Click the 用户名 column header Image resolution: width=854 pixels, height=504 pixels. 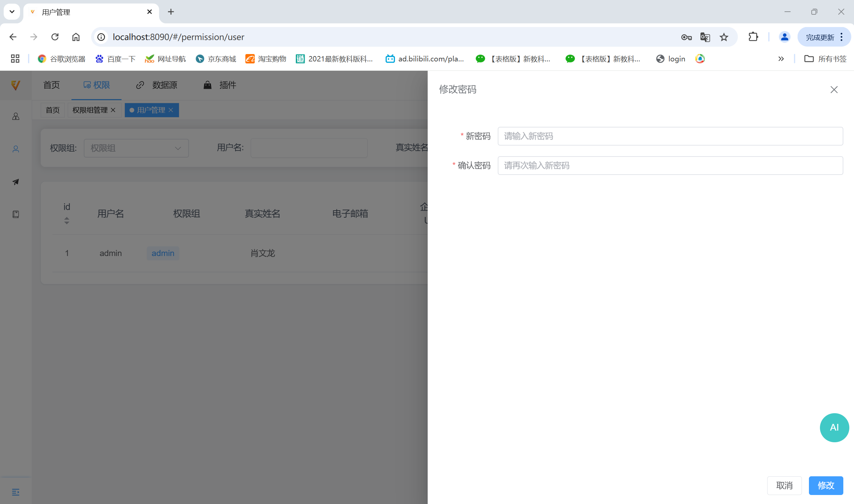pyautogui.click(x=111, y=213)
